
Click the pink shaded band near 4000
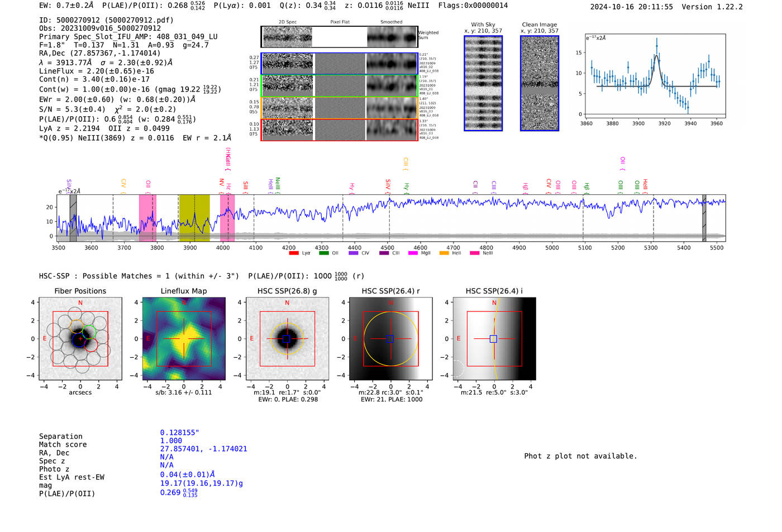[227, 218]
